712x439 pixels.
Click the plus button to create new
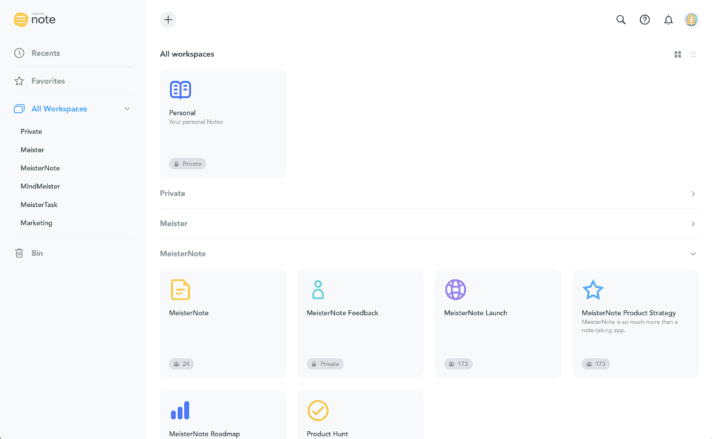pyautogui.click(x=168, y=19)
